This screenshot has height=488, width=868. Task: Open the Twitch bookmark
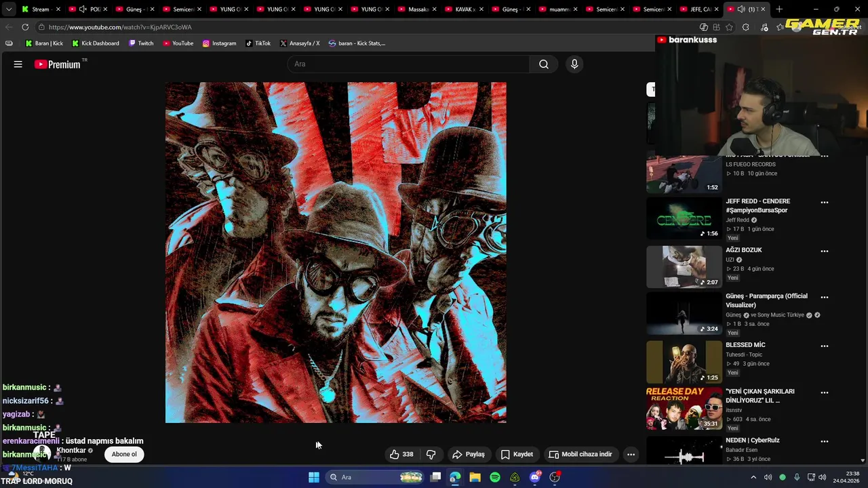pyautogui.click(x=141, y=43)
